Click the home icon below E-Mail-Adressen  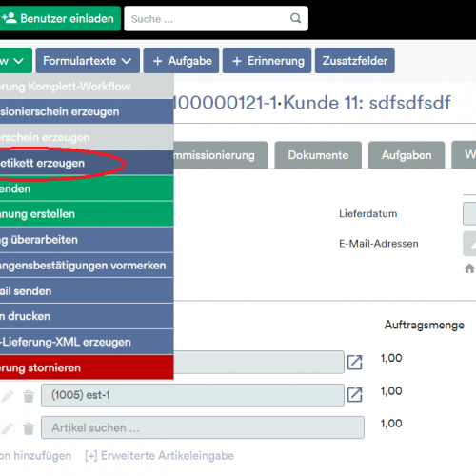469,268
